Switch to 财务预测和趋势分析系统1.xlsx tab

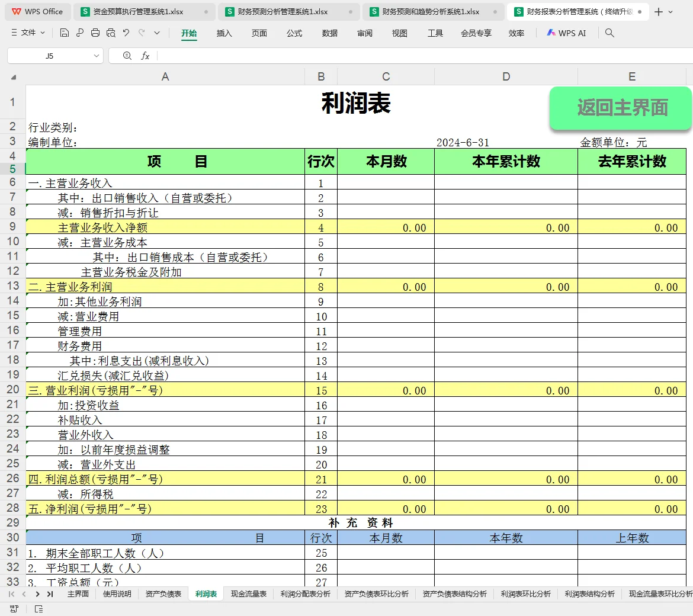pyautogui.click(x=433, y=12)
